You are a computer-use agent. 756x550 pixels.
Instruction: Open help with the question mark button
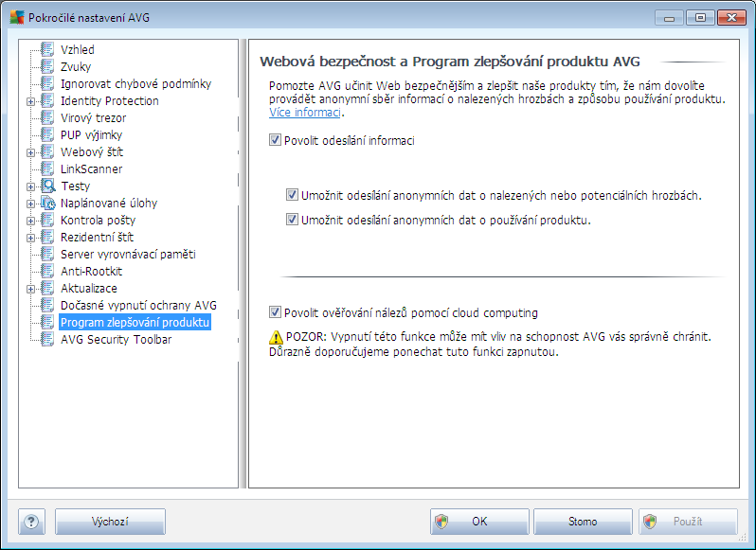31,522
